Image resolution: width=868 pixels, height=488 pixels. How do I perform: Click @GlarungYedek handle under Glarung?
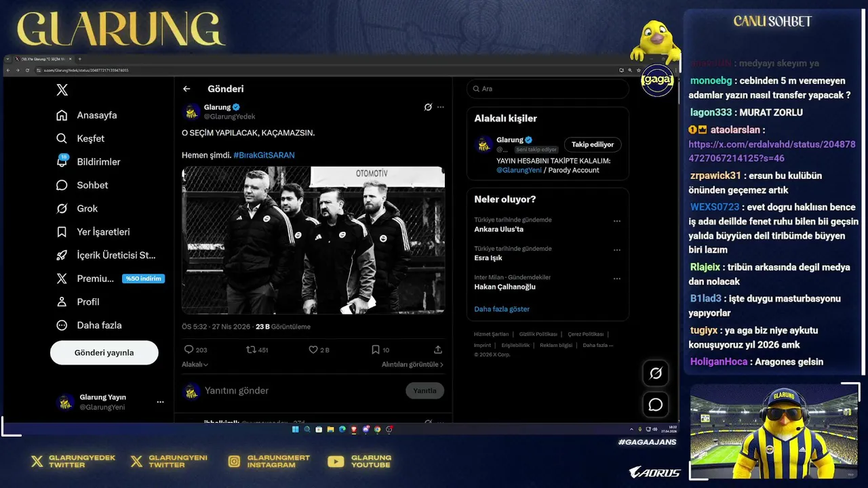pyautogui.click(x=229, y=117)
